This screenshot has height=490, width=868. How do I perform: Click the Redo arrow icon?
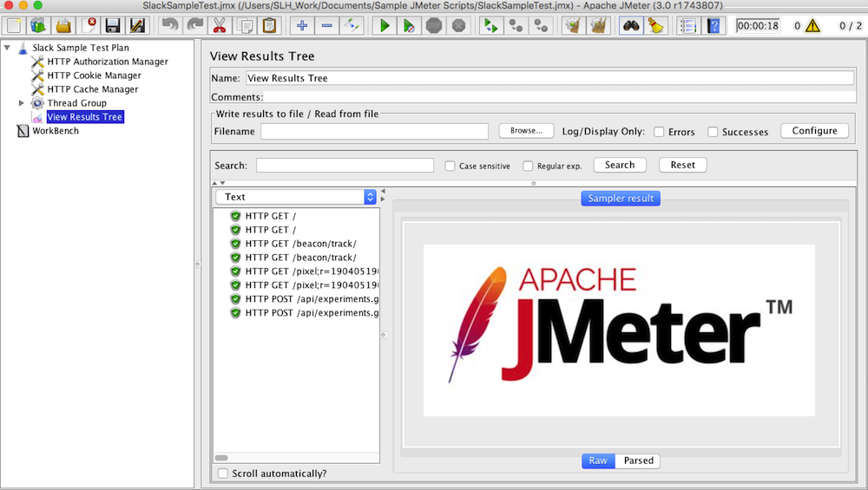[194, 25]
